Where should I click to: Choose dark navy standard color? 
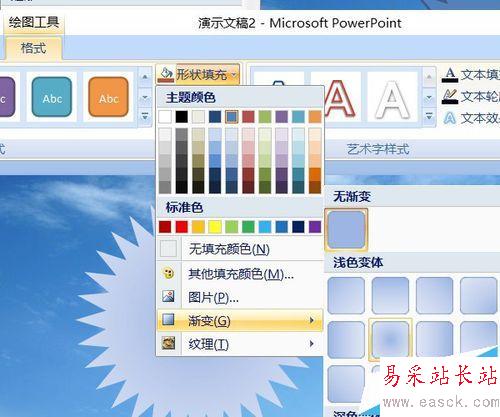point(298,227)
